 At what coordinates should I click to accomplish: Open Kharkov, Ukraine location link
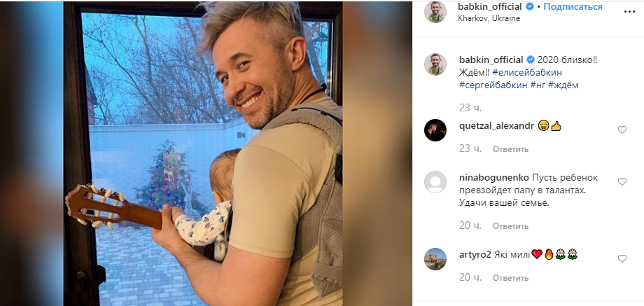[x=489, y=18]
